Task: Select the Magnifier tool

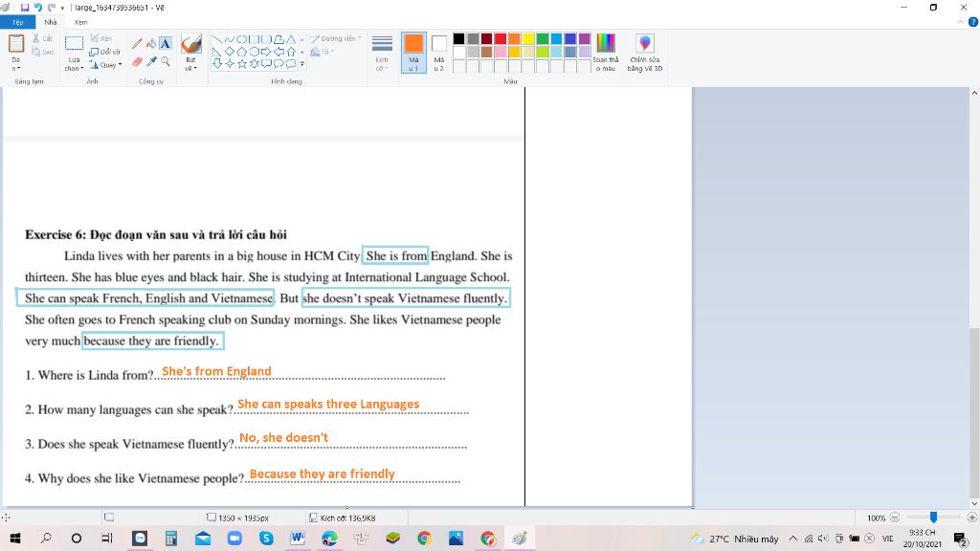Action: coord(166,61)
